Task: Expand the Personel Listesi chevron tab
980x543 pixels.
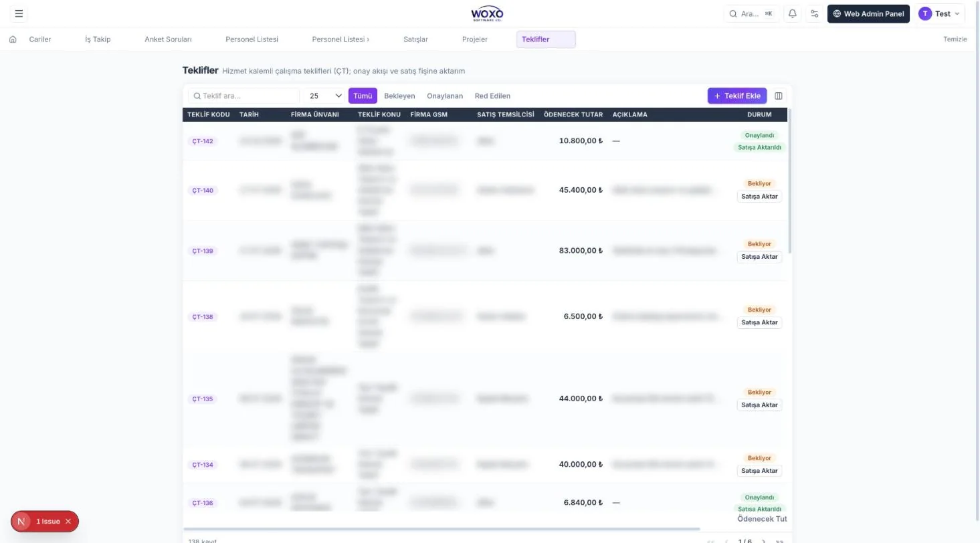Action: [340, 39]
